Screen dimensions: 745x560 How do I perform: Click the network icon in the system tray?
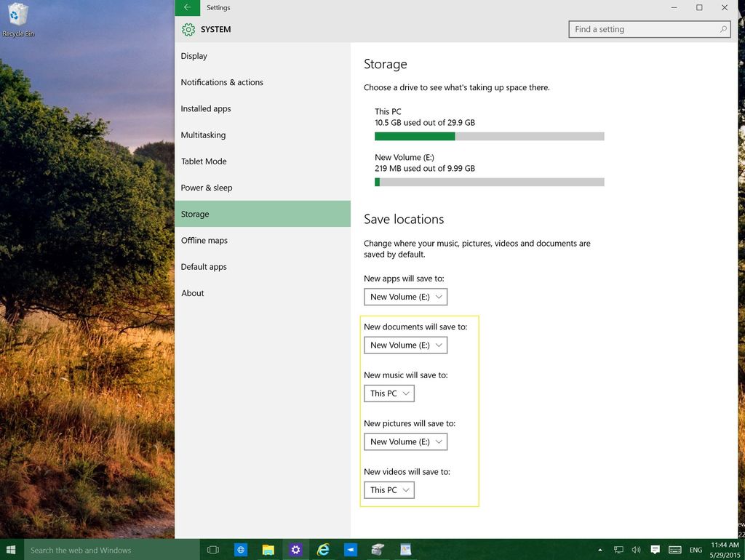click(618, 549)
